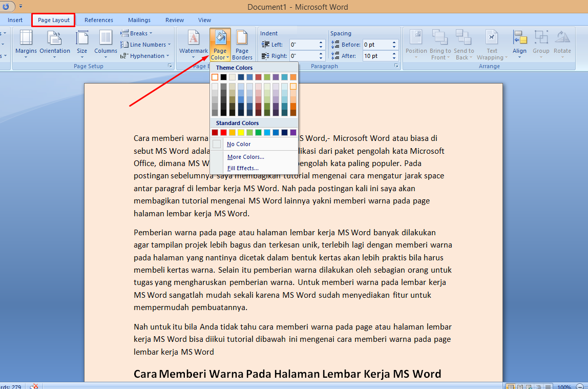
Task: Click the Text Wrapping icon
Action: point(492,38)
